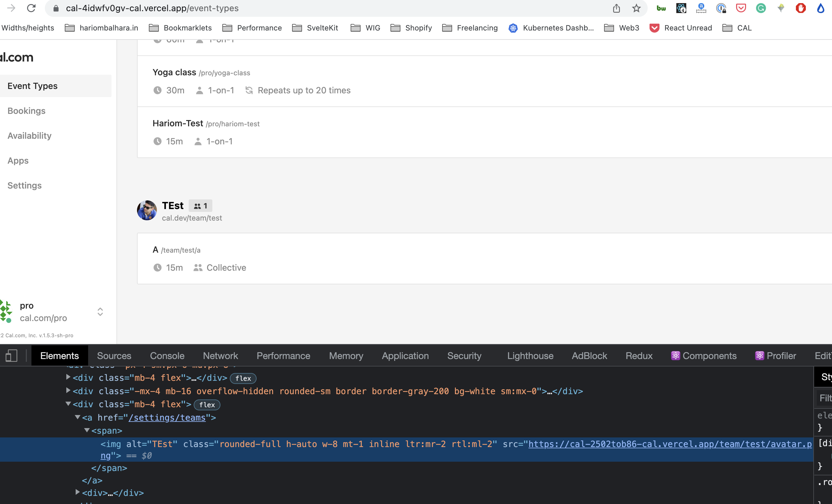Switch to the Console tab in DevTools
The image size is (832, 504).
tap(167, 356)
